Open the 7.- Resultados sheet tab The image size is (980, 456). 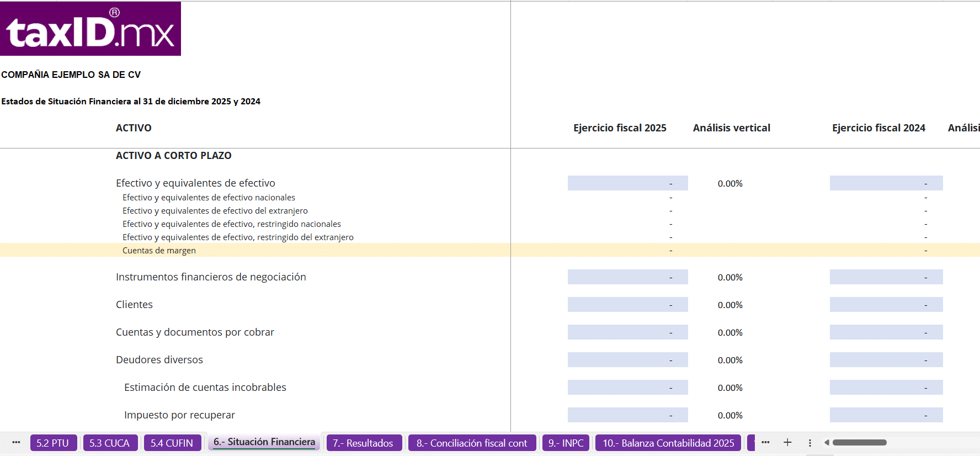click(x=363, y=443)
